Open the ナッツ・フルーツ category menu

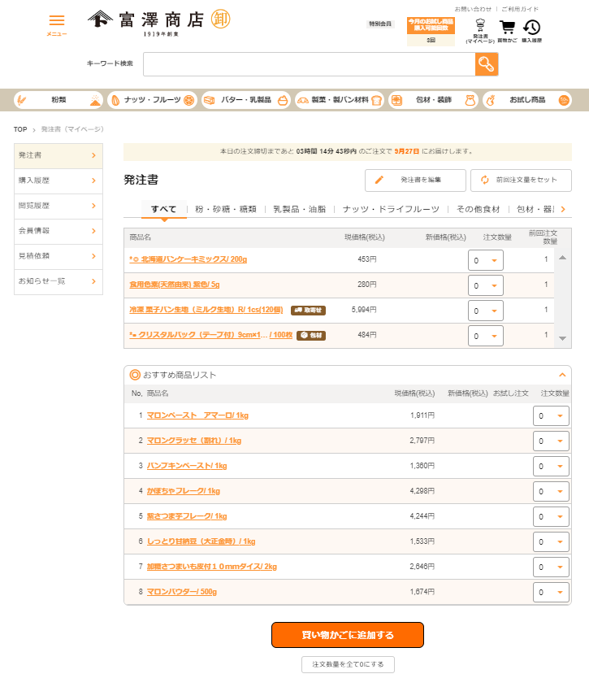tap(152, 100)
